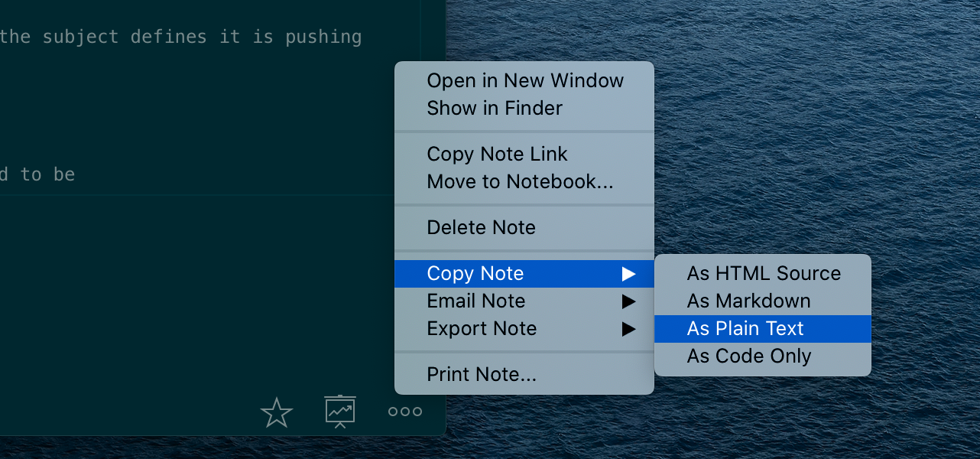This screenshot has width=980, height=459.
Task: Select Open in New Window
Action: 524,80
